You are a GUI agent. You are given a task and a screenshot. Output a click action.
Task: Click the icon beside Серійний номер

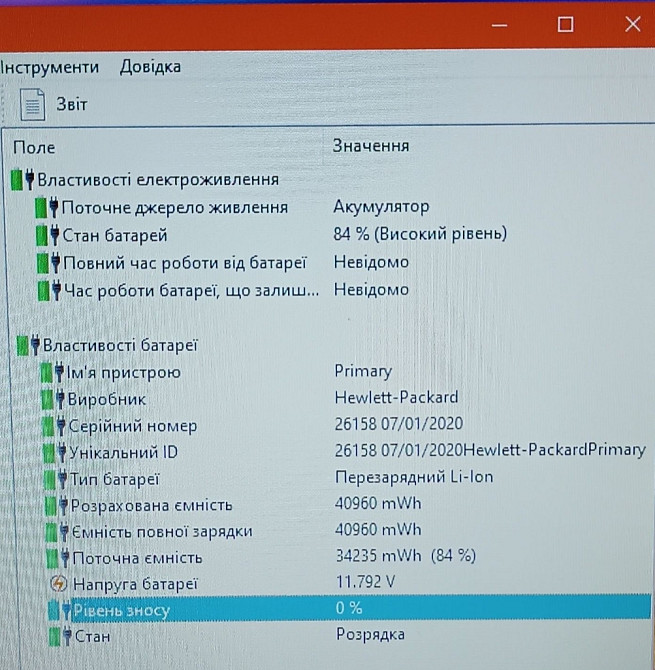tap(54, 426)
